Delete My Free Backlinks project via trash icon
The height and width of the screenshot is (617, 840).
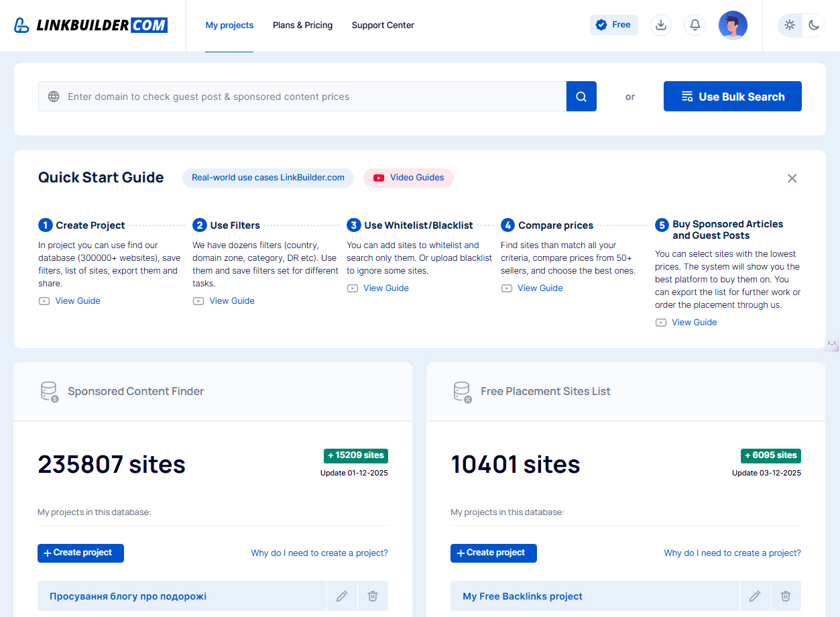point(785,596)
